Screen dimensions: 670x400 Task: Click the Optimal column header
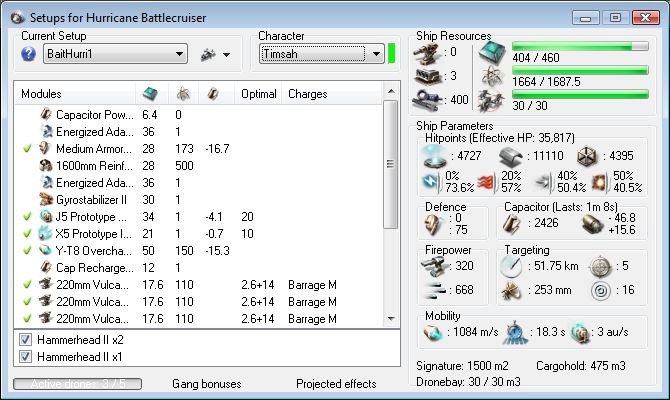click(x=259, y=94)
